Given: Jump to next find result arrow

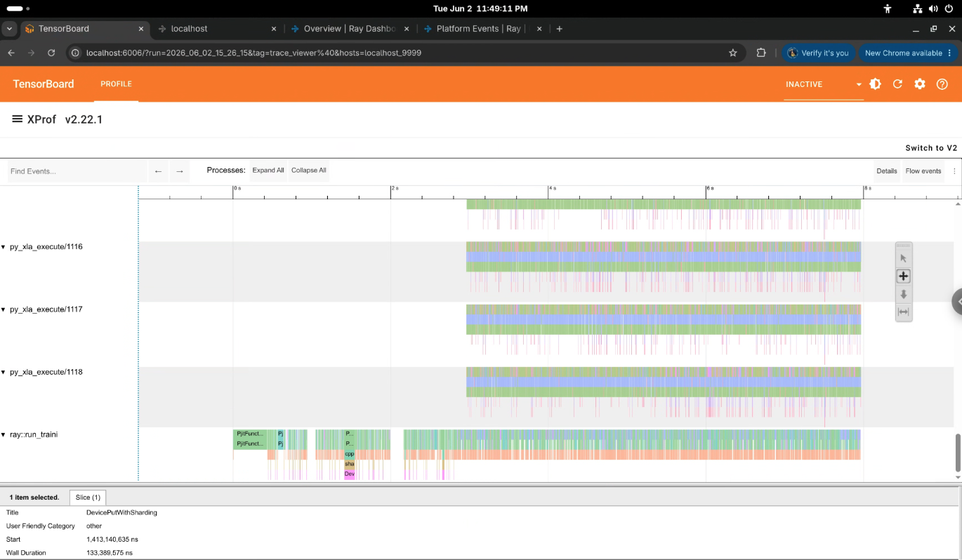Looking at the screenshot, I should (180, 171).
